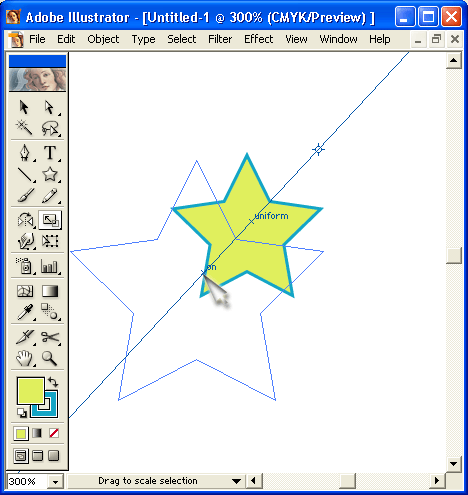This screenshot has height=495, width=468.
Task: Select the Gradient tool
Action: click(50, 291)
